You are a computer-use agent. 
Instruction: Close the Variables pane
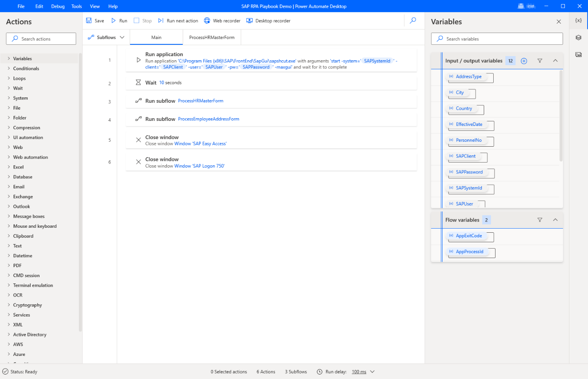coord(559,21)
